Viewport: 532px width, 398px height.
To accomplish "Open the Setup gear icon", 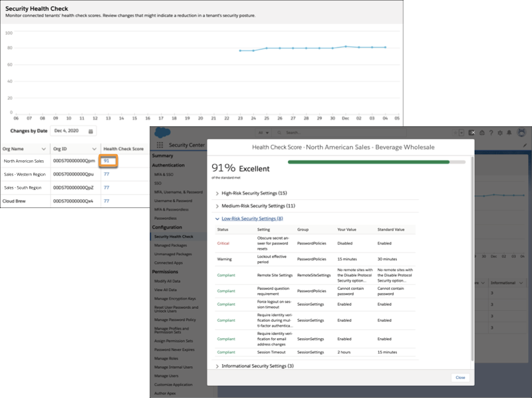I will coord(500,133).
